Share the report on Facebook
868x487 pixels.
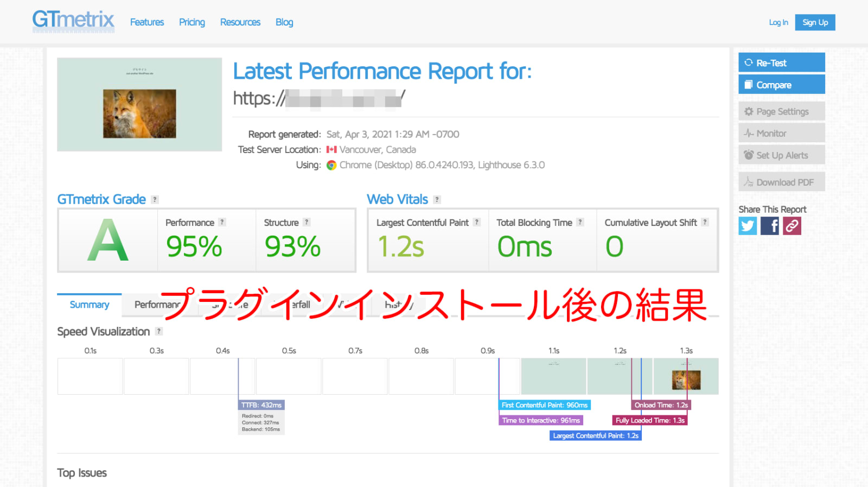770,226
